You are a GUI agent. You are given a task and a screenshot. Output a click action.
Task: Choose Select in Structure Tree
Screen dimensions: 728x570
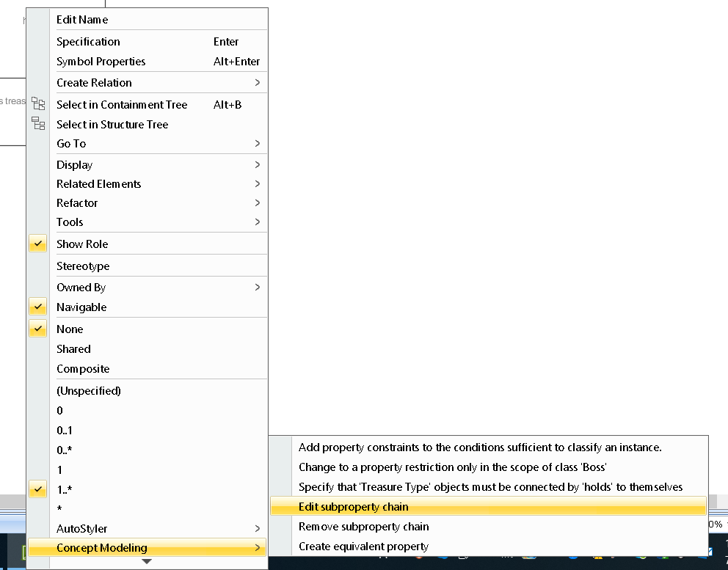[148, 125]
